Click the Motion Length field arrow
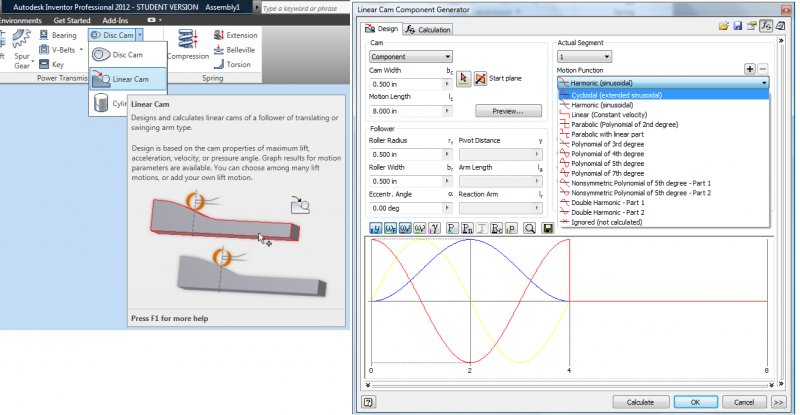 point(447,111)
